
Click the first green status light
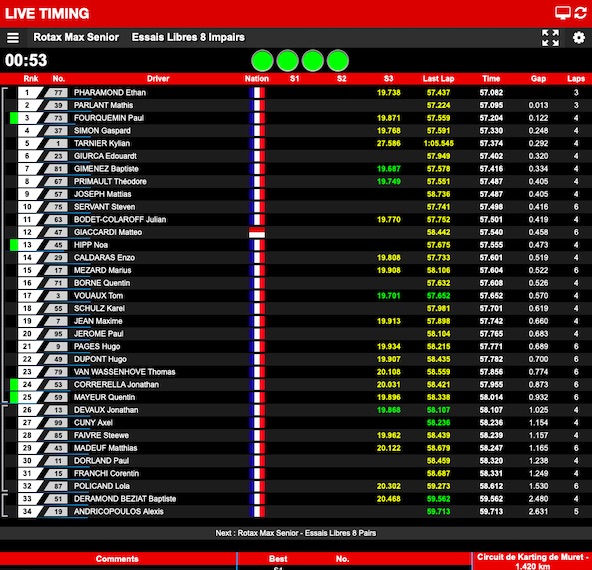coord(262,60)
